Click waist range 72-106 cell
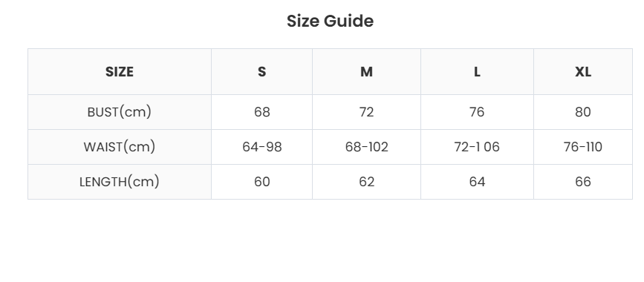 coord(477,147)
